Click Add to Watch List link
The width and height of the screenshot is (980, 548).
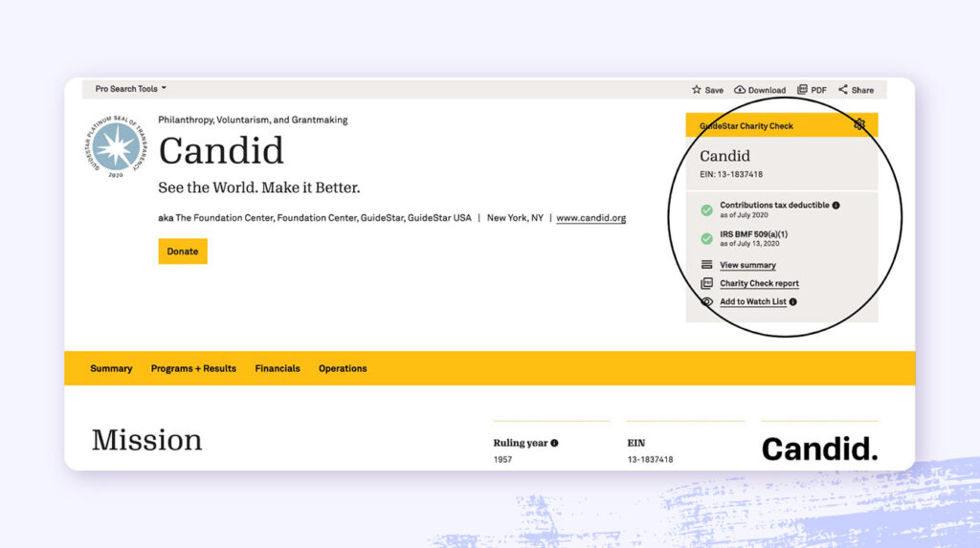point(752,302)
